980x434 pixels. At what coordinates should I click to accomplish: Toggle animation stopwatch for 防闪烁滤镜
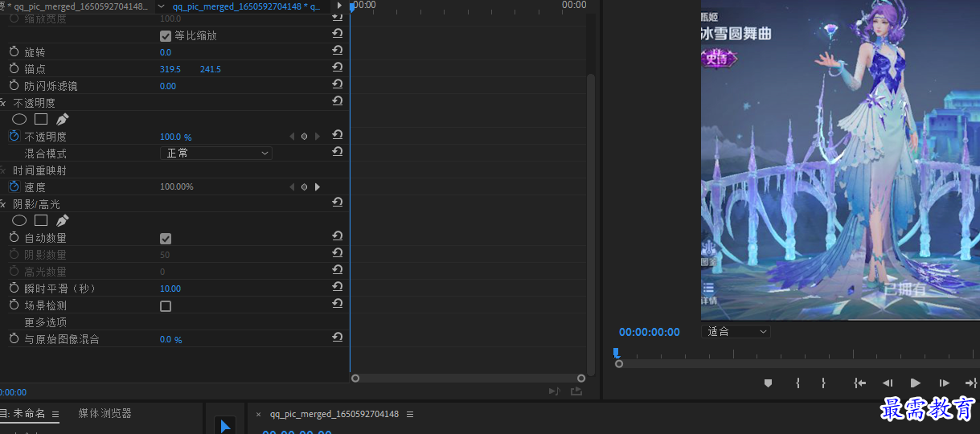point(14,86)
